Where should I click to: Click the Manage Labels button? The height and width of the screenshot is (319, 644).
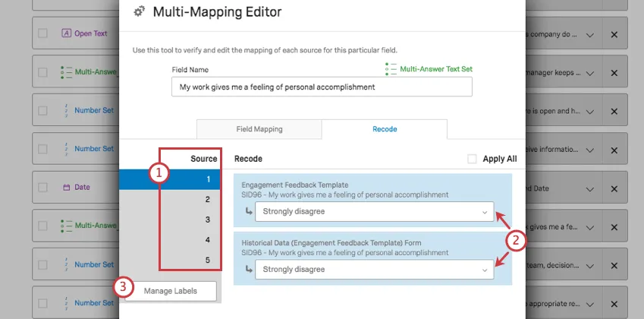point(171,291)
